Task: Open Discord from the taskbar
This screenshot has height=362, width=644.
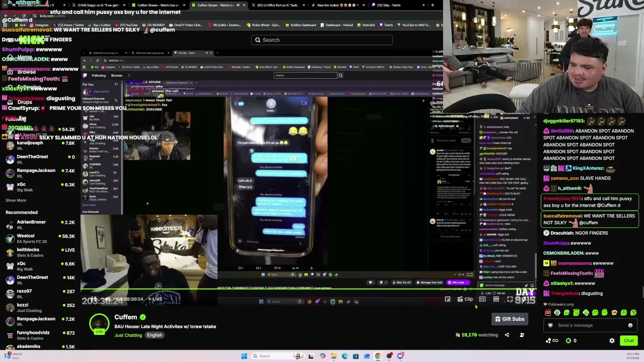Action: [400, 356]
